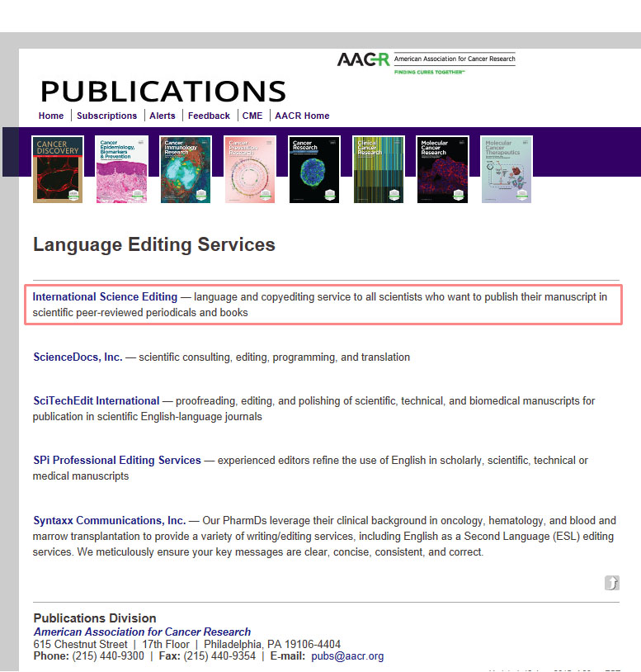
Task: Visit the ScienceDocs, Inc. link
Action: pyautogui.click(x=78, y=357)
